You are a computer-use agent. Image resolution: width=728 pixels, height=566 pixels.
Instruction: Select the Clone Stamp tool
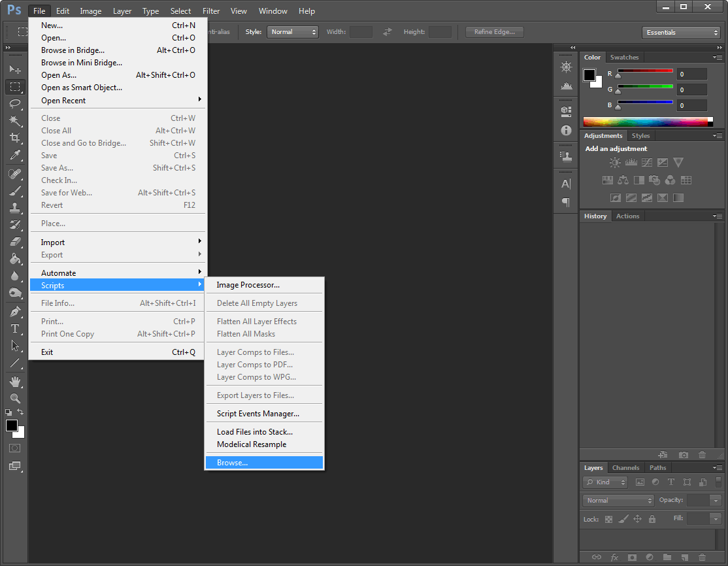tap(14, 208)
